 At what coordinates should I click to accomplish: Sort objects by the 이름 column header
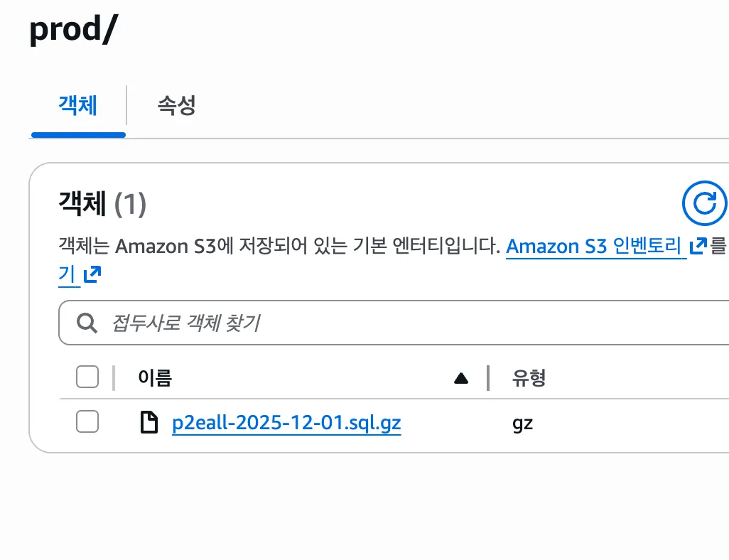pyautogui.click(x=155, y=377)
